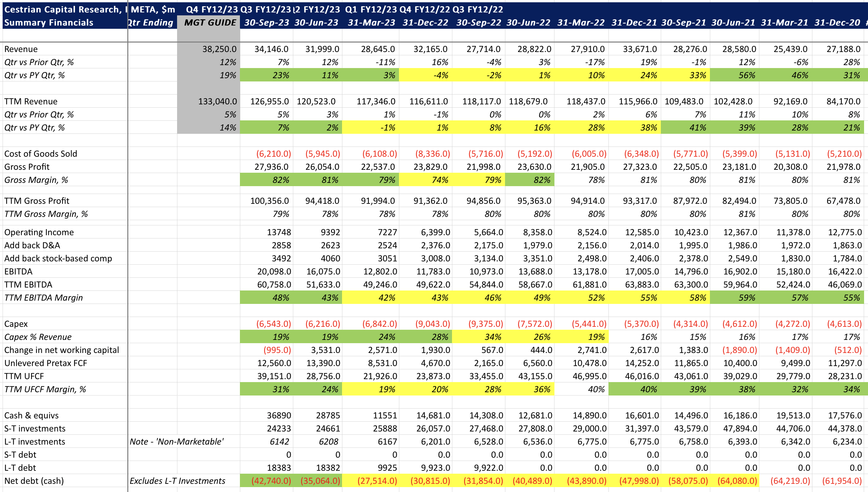Select the green 23% growth cell
The width and height of the screenshot is (868, 492).
pos(267,75)
